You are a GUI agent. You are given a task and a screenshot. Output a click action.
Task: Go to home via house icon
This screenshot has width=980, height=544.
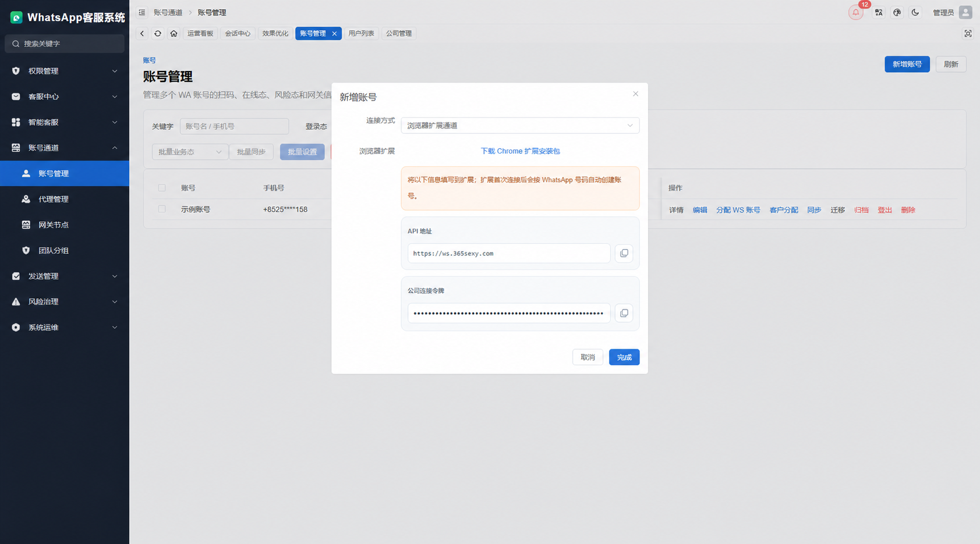pos(174,34)
